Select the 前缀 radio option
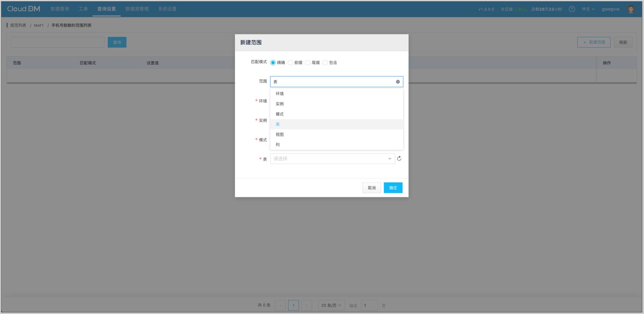Viewport: 644px width, 314px height. [x=290, y=63]
